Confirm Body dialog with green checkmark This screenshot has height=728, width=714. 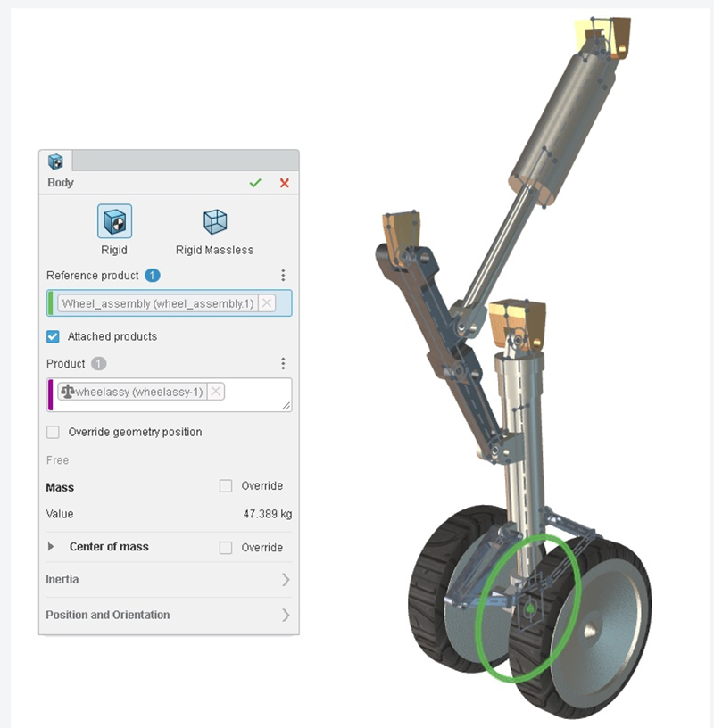point(255,183)
